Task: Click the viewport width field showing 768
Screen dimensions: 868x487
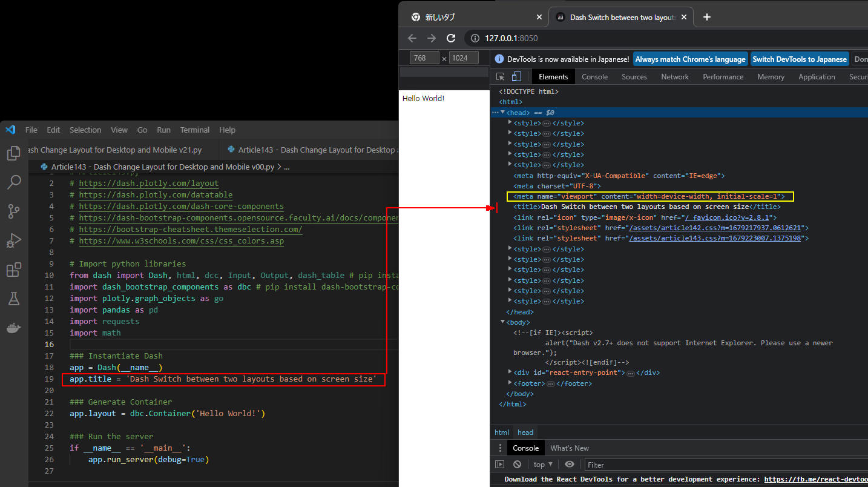Action: coord(425,58)
